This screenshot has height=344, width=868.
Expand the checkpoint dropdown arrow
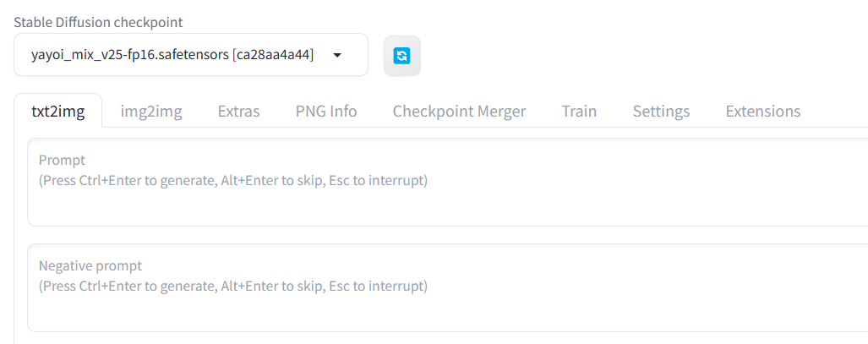tap(337, 55)
